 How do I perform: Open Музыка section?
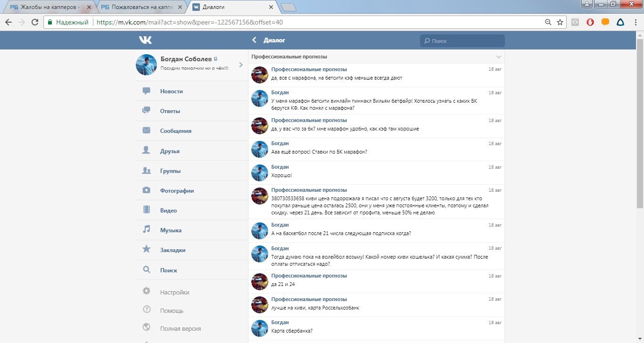point(171,230)
